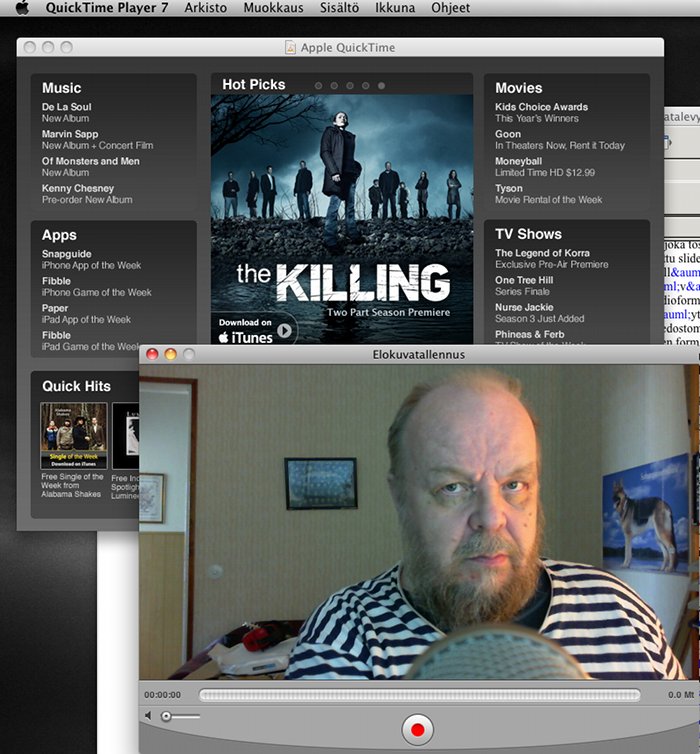Select the second Hot Picks page dot
The image size is (700, 754).
coord(334,86)
